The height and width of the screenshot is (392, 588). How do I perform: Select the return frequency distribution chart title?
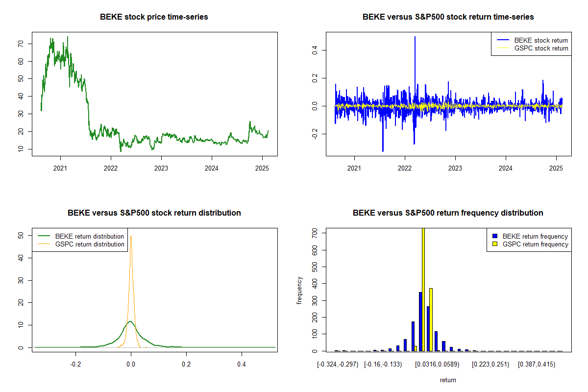pyautogui.click(x=448, y=213)
